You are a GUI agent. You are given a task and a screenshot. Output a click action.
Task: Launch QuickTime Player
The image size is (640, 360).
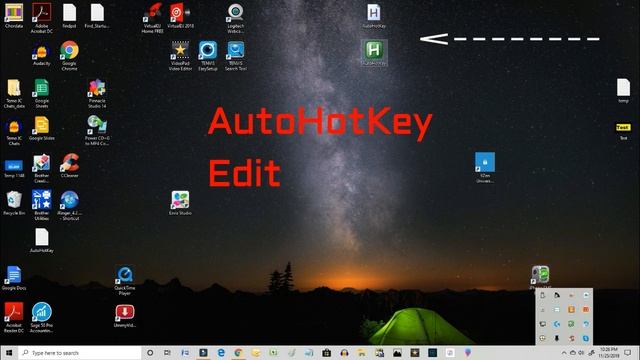[125, 280]
